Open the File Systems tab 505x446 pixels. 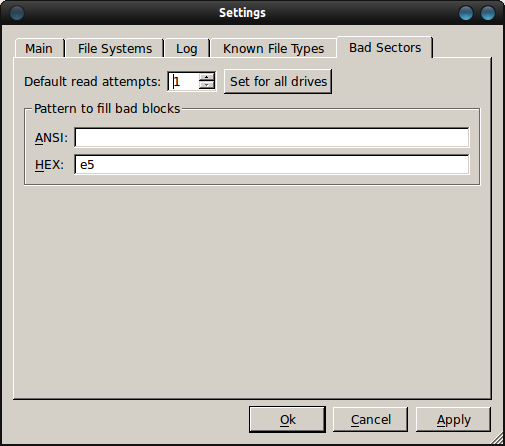pos(115,48)
